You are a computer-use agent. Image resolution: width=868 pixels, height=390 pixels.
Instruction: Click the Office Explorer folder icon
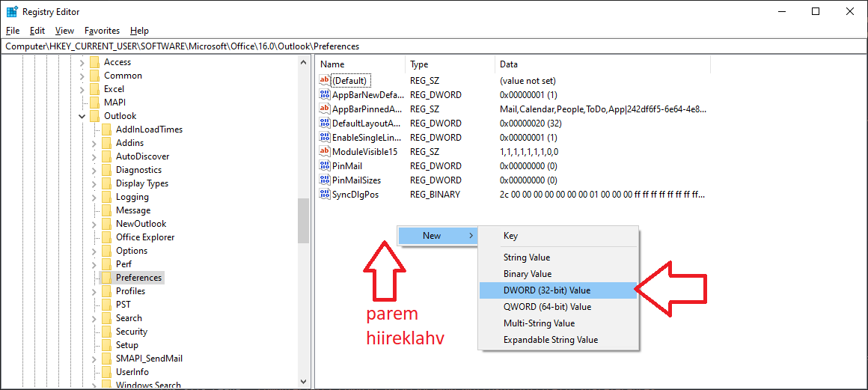[106, 237]
